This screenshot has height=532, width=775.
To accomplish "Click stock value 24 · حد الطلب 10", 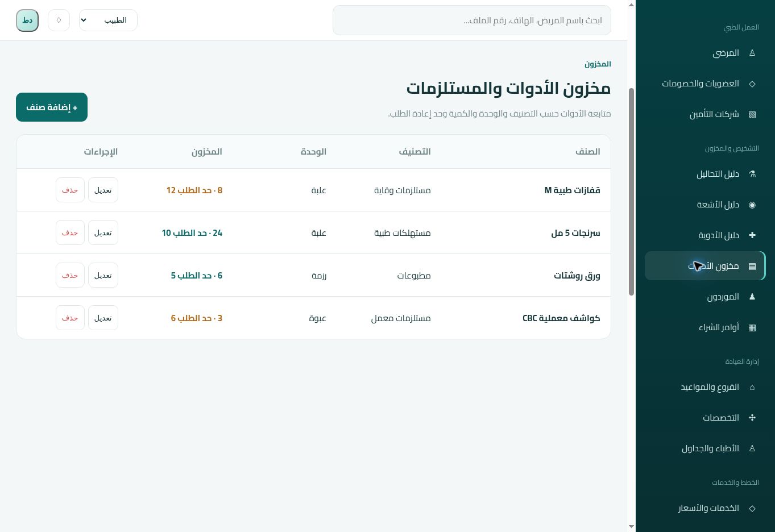I will [192, 233].
